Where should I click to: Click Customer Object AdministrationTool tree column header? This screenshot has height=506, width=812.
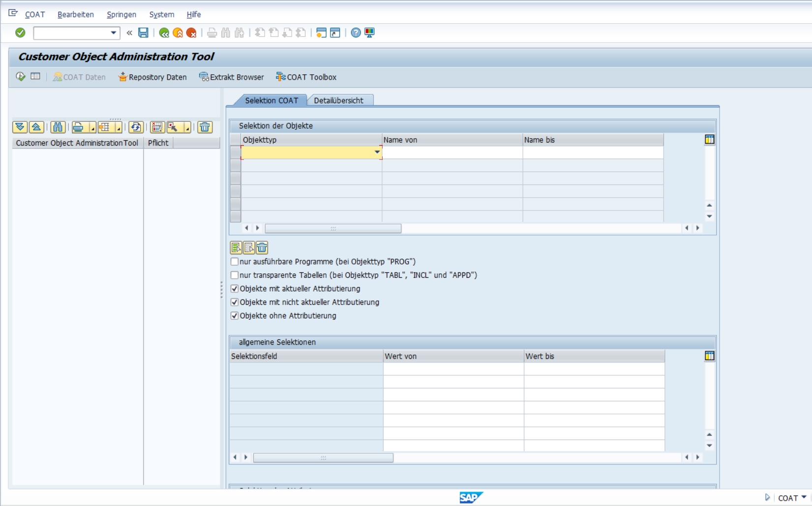(x=78, y=143)
